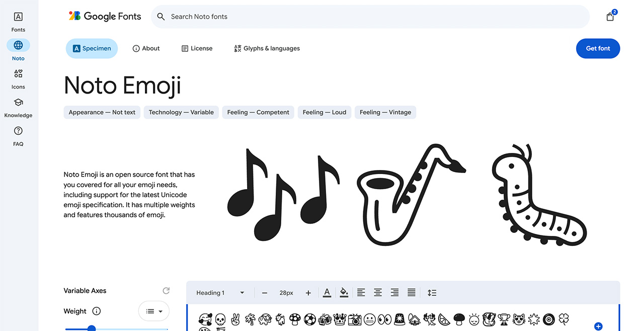Click the music notes emoji illustration
The width and height of the screenshot is (644, 331).
284,194
